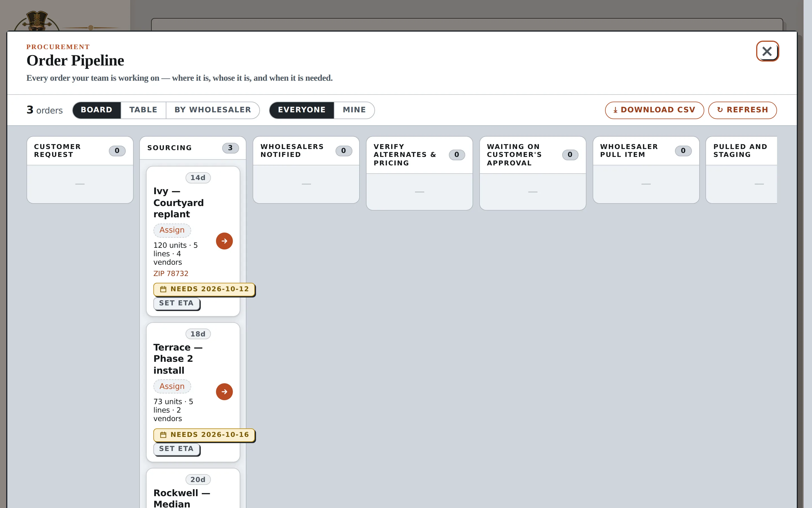Viewport: 812px width, 508px height.
Task: Assign the Ivy Courtyard replant order
Action: (172, 230)
